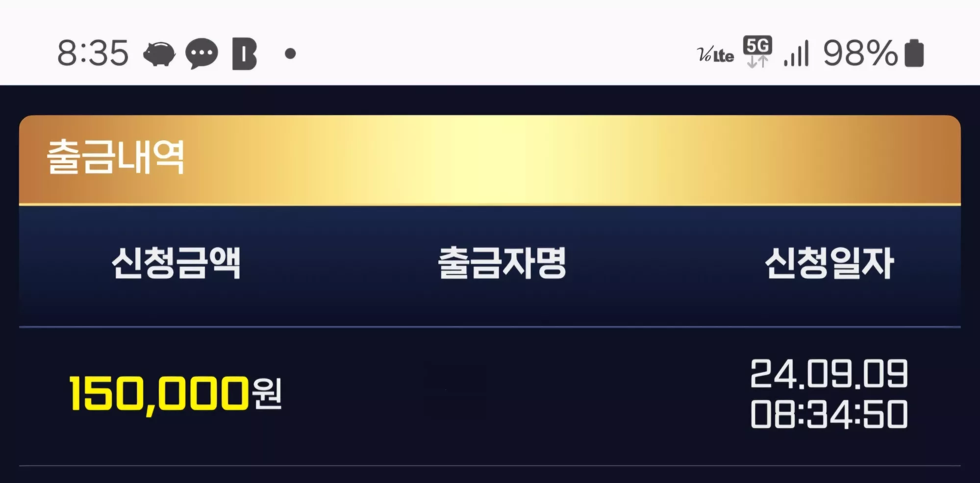Screen dimensions: 980x483
Task: Open the chat bubble notification icon
Action: 201,53
